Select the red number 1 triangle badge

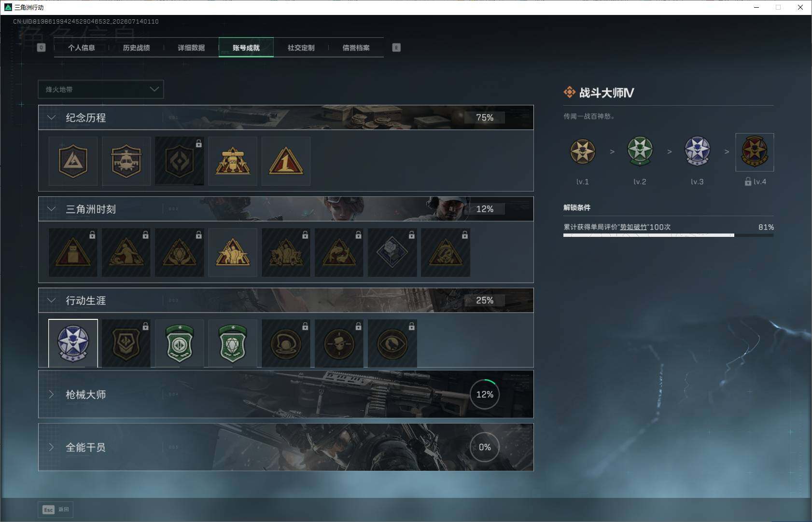(x=286, y=161)
